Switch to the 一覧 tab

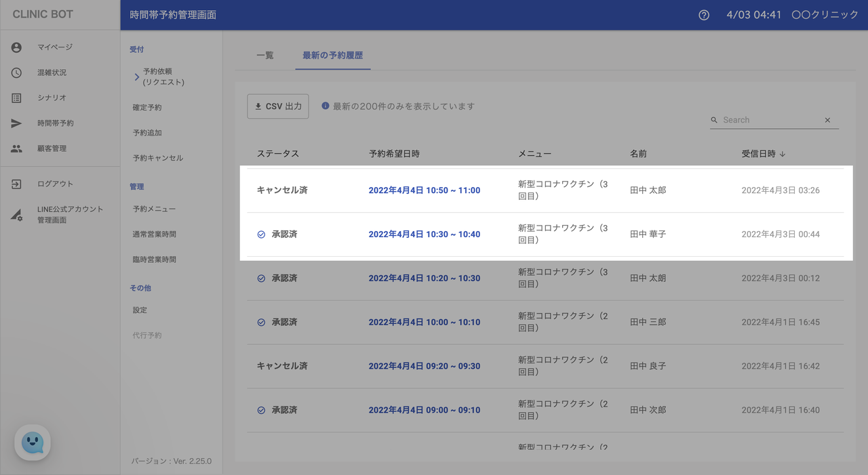(265, 56)
